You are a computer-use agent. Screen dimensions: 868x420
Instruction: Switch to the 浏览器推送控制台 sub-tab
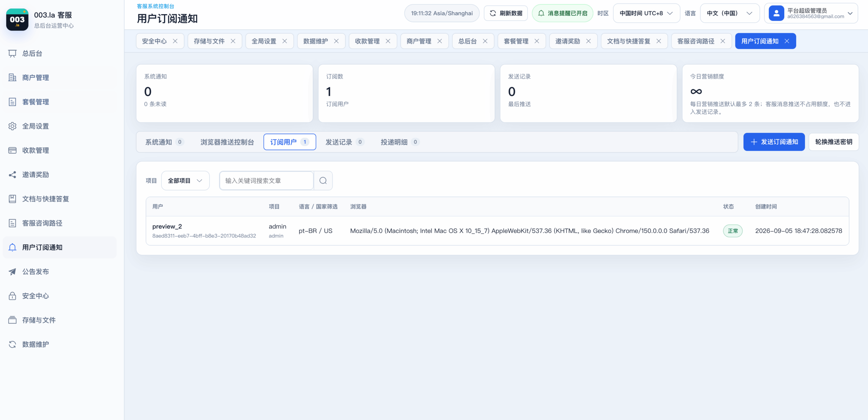click(x=227, y=142)
